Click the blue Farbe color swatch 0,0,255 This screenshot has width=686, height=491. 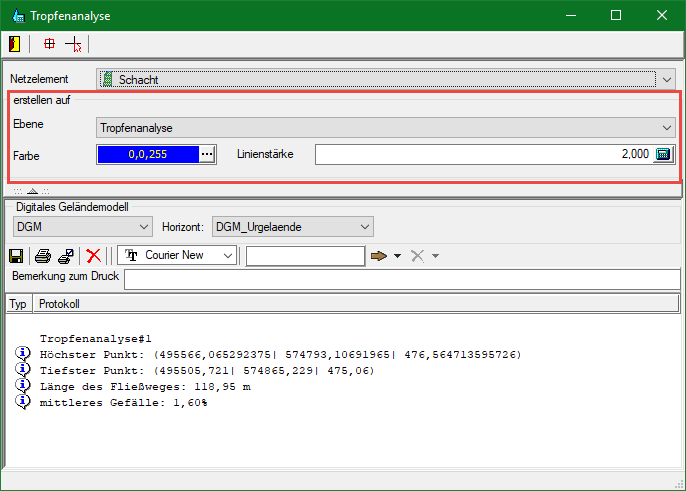(x=148, y=154)
